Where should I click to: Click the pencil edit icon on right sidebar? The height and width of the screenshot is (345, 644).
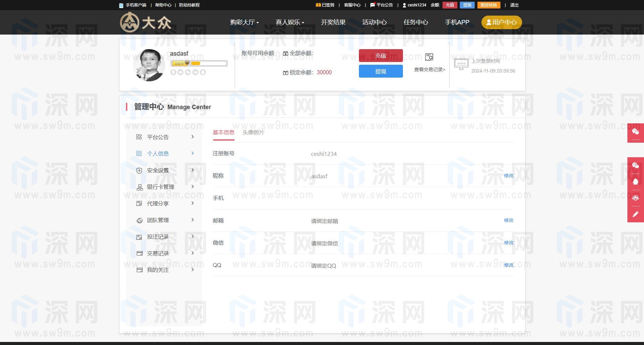tap(635, 214)
